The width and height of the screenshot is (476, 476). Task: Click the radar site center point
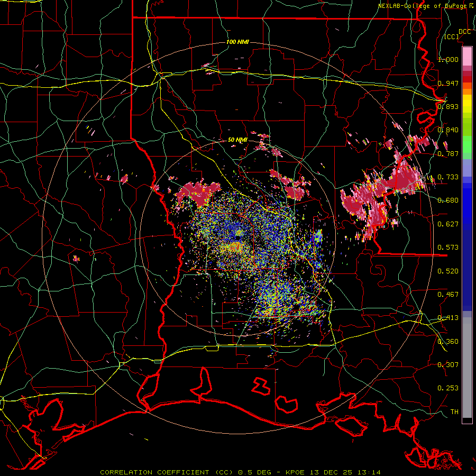[x=237, y=238]
